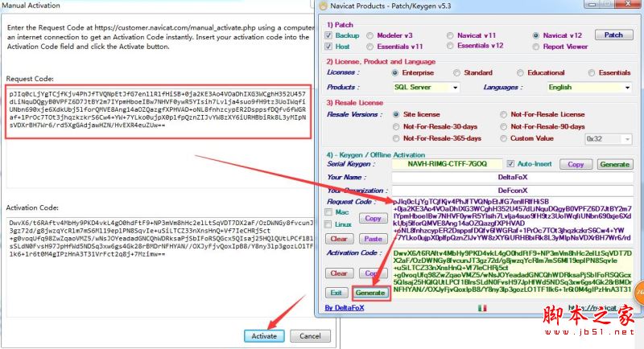
Task: Click the Patch button
Action: click(x=613, y=35)
